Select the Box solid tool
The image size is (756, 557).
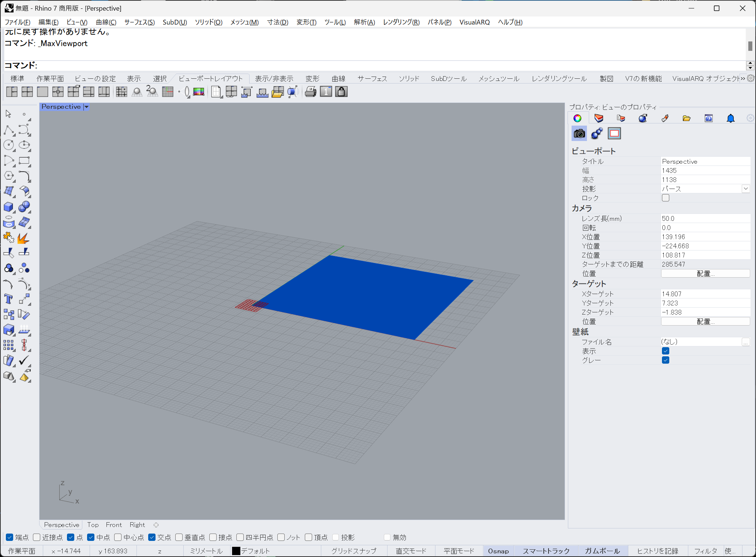[x=8, y=207]
